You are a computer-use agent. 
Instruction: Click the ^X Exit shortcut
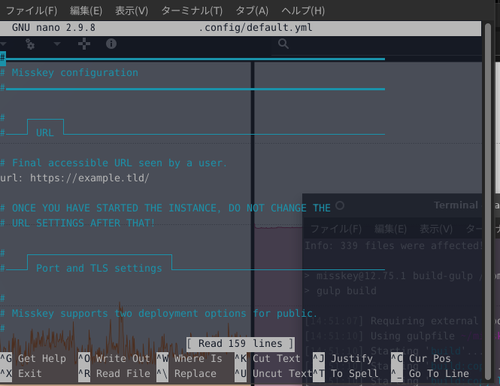(21, 374)
